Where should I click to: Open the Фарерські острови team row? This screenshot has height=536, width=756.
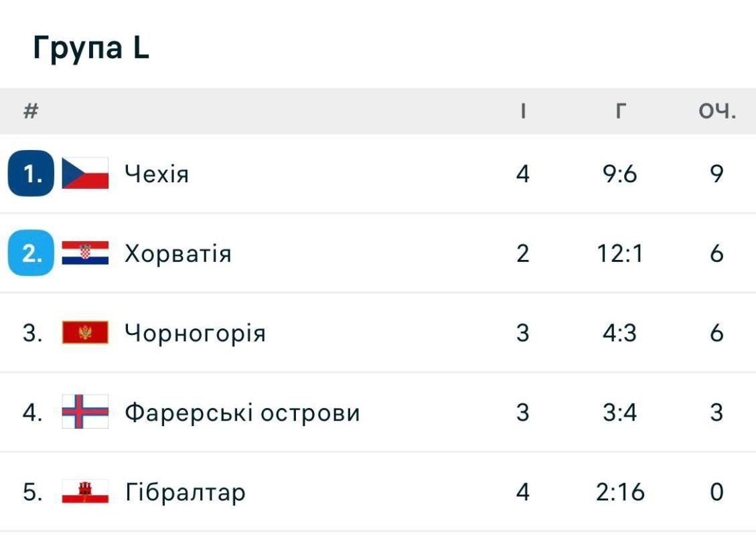[x=378, y=412]
